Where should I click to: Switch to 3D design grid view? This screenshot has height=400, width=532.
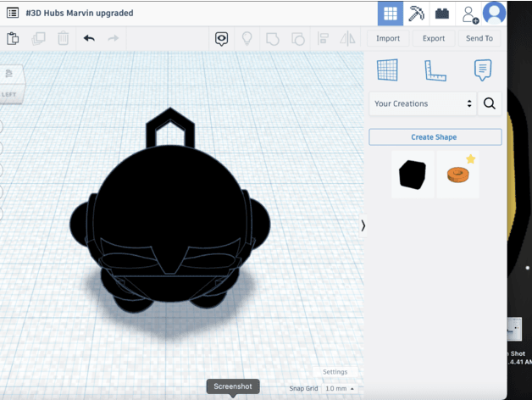click(x=391, y=14)
